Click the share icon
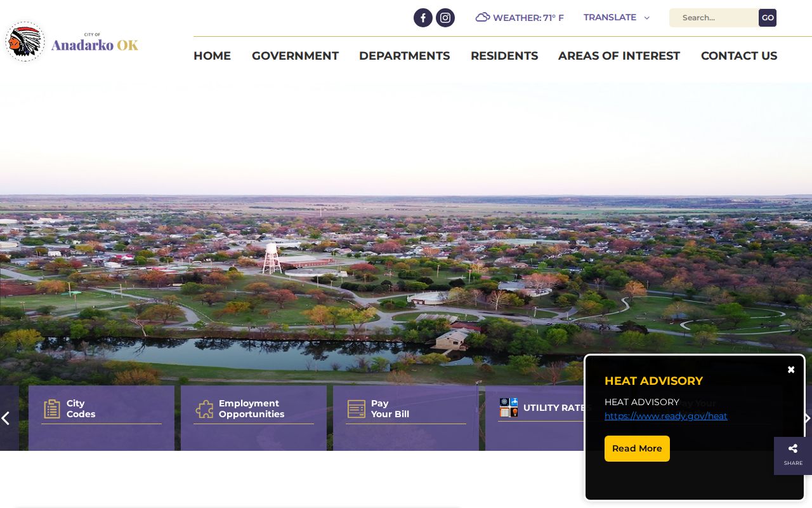The width and height of the screenshot is (812, 508). 793,449
